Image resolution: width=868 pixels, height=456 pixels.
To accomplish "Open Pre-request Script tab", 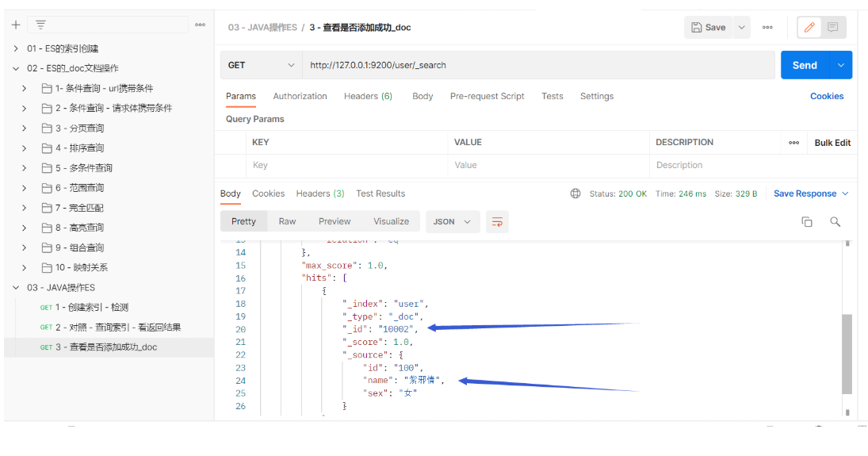I will pyautogui.click(x=488, y=97).
